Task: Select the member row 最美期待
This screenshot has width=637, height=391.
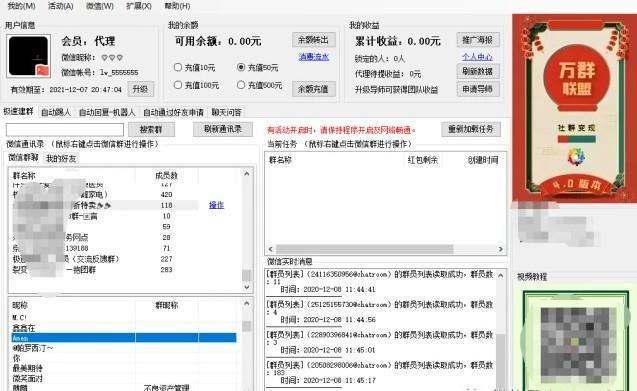Action: pos(124,368)
